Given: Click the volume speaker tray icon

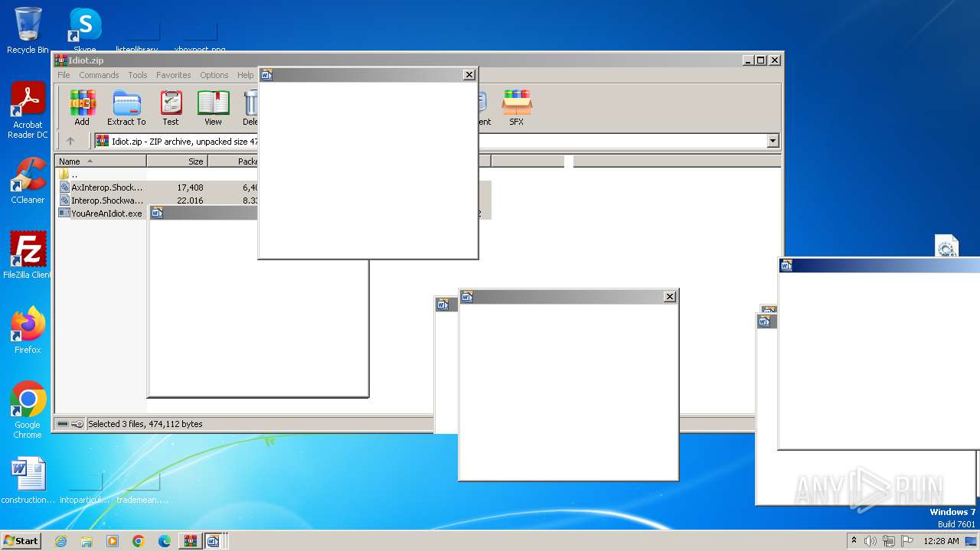Looking at the screenshot, I should (871, 541).
